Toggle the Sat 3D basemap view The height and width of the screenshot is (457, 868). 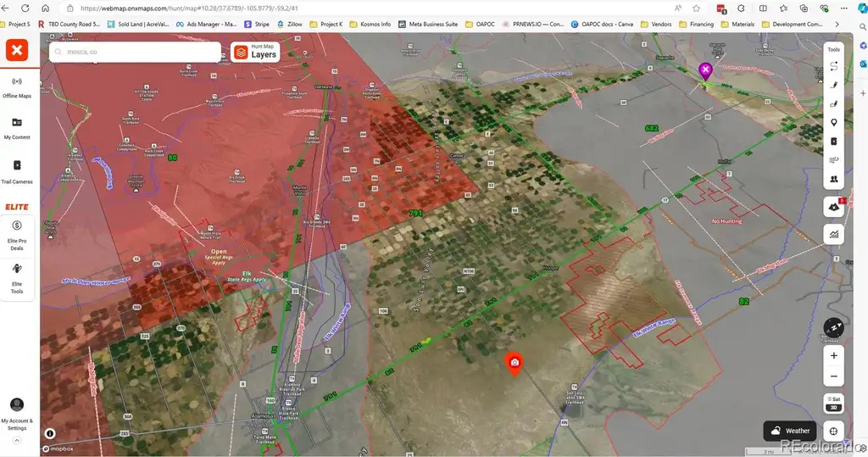point(834,404)
